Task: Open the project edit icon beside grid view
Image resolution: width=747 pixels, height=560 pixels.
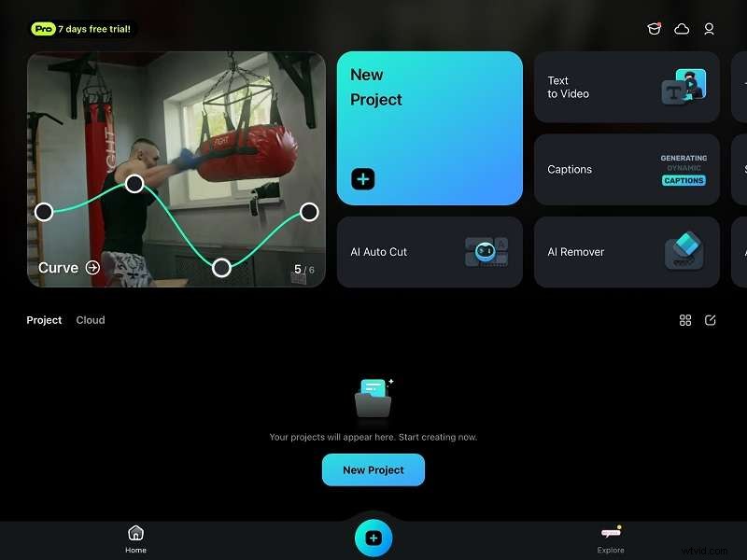Action: [711, 320]
